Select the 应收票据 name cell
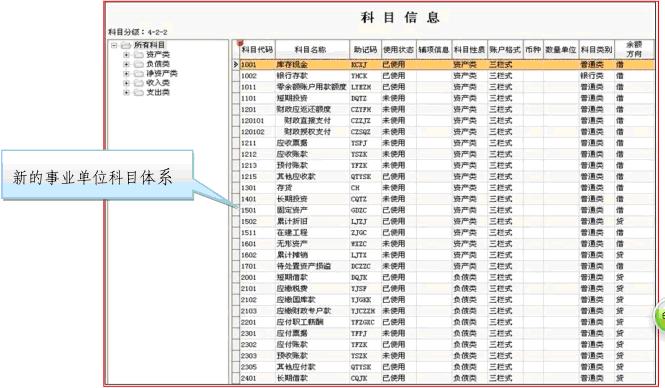 pyautogui.click(x=312, y=143)
